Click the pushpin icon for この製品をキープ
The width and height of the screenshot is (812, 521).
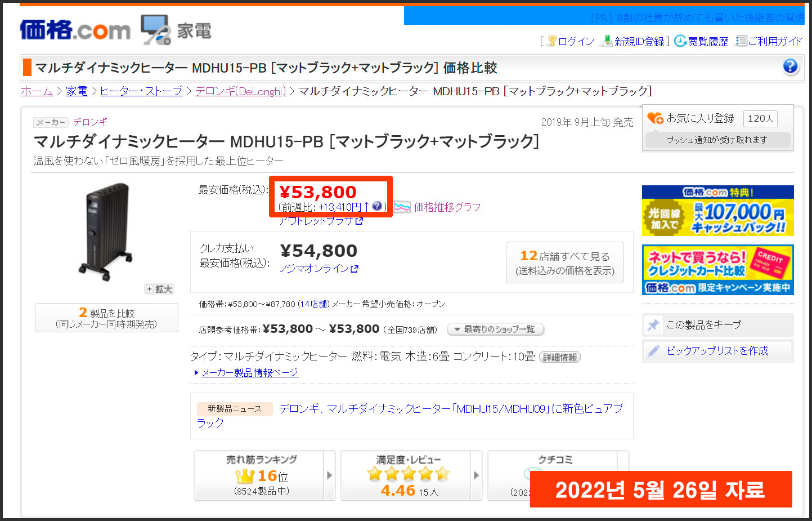click(x=653, y=325)
